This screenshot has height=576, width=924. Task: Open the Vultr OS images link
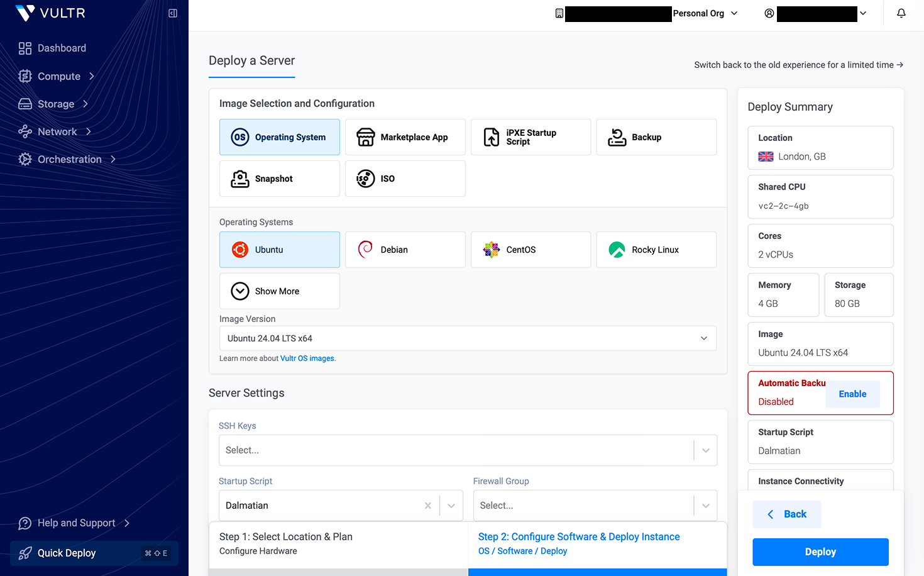click(x=307, y=358)
